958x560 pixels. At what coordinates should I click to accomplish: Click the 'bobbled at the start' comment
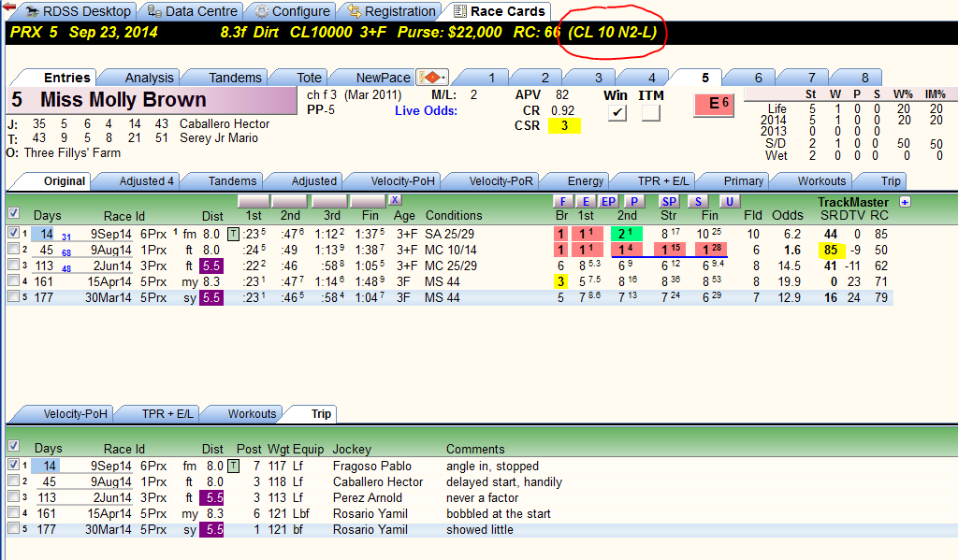coord(498,513)
